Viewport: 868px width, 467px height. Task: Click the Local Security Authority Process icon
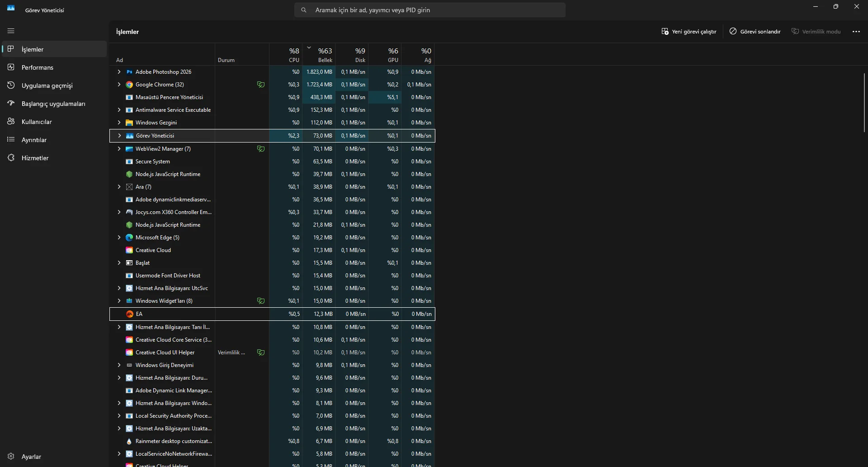[x=129, y=416]
